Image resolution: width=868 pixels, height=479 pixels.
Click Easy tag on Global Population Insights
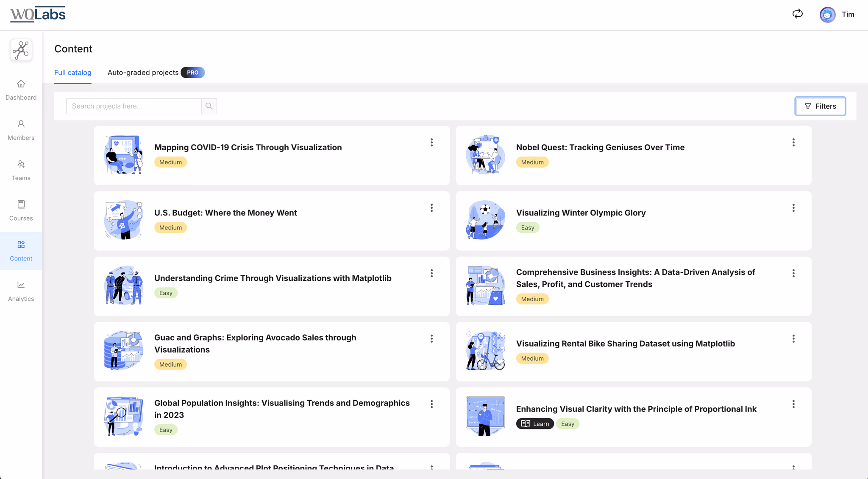(x=166, y=430)
